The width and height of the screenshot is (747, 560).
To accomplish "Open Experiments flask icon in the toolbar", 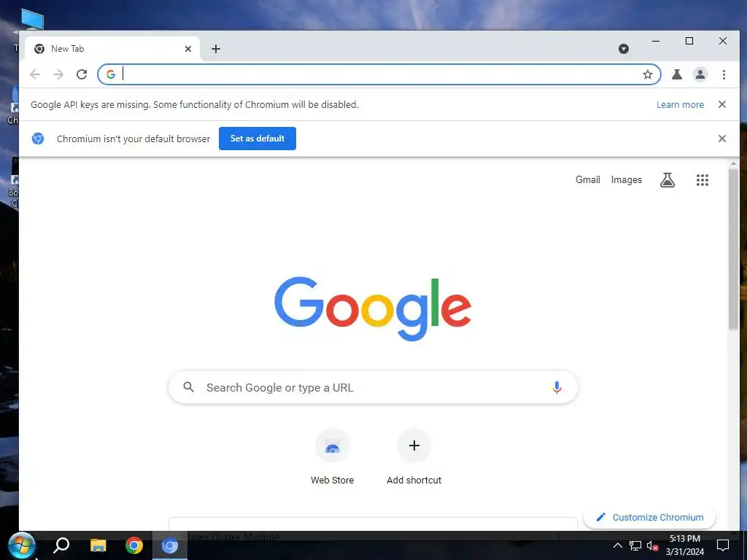I will coord(676,74).
